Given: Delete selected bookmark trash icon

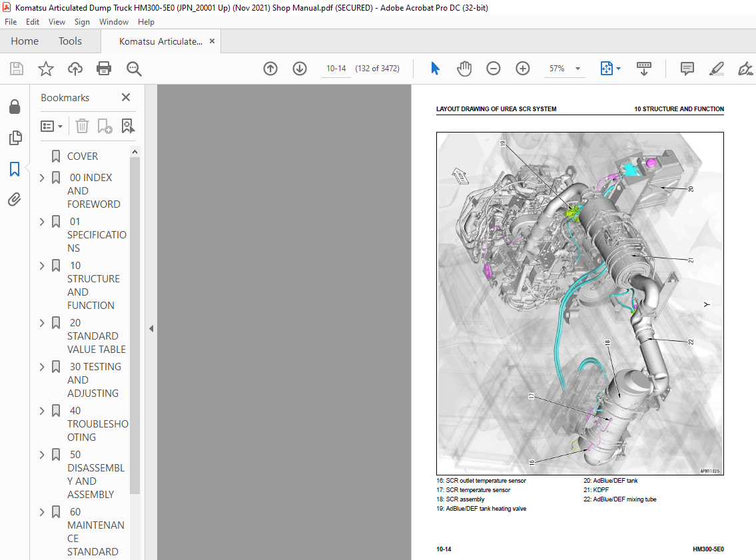Looking at the screenshot, I should [82, 127].
